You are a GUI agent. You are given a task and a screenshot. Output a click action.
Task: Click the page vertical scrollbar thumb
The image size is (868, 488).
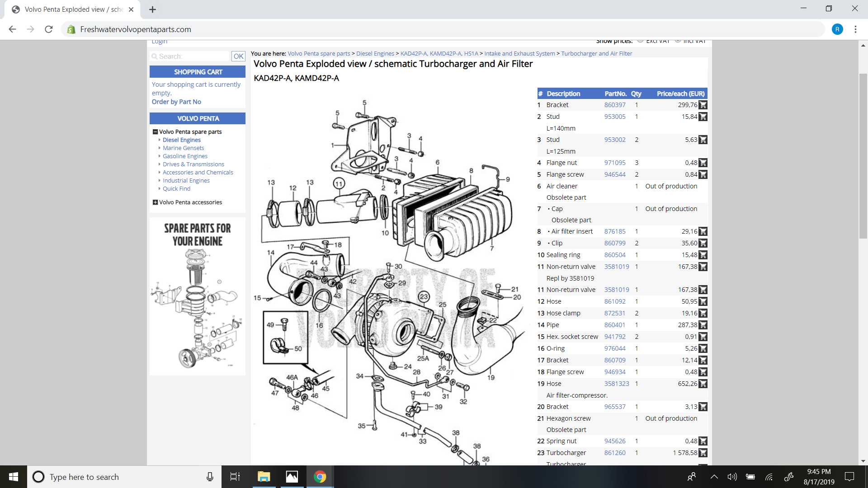[863, 156]
